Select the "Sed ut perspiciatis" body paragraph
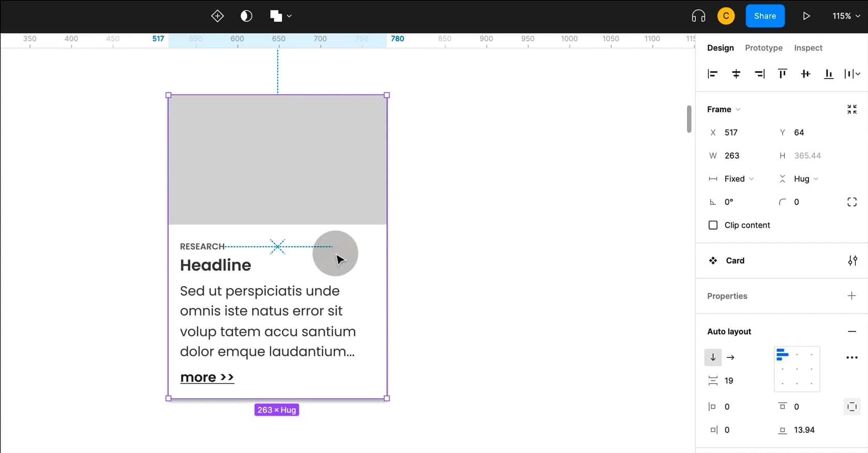868x453 pixels. [x=267, y=321]
